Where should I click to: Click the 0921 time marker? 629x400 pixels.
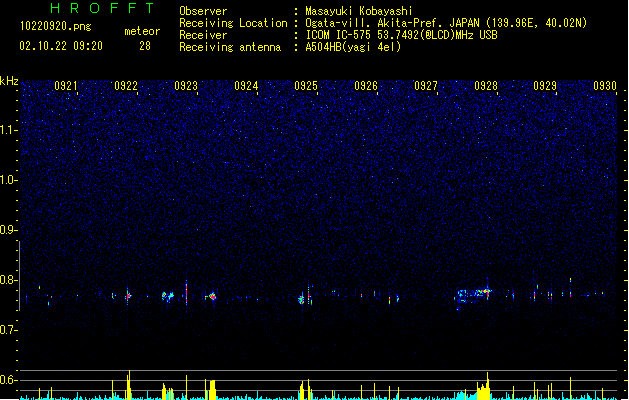point(66,86)
